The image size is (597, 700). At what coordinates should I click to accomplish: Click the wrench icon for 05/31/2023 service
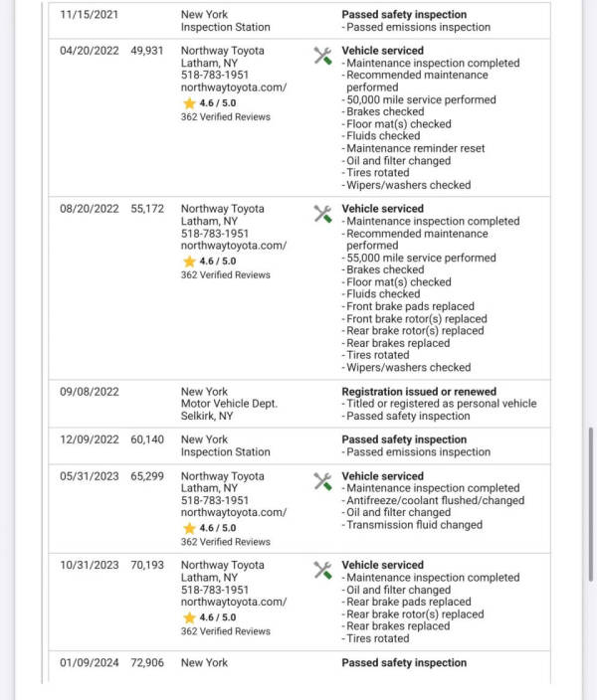click(x=322, y=481)
